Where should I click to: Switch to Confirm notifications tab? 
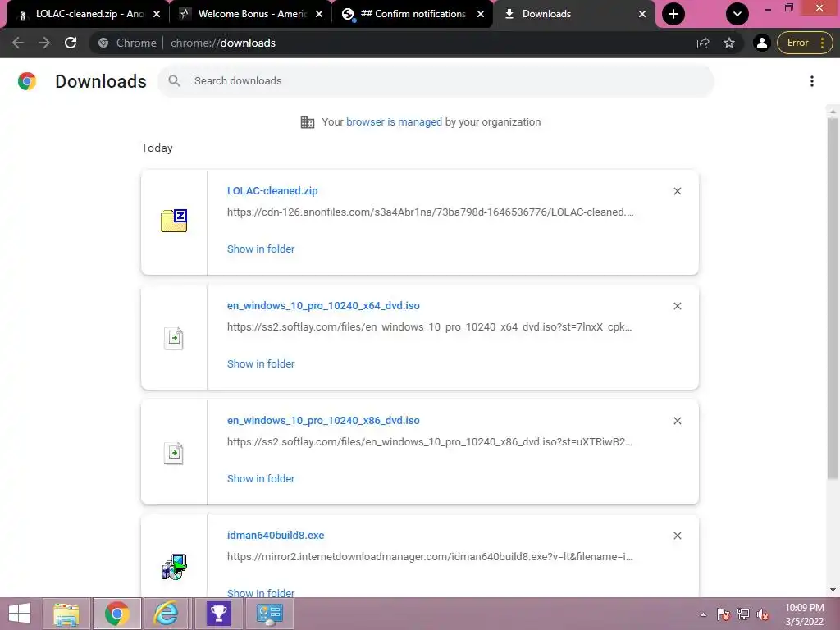click(413, 14)
